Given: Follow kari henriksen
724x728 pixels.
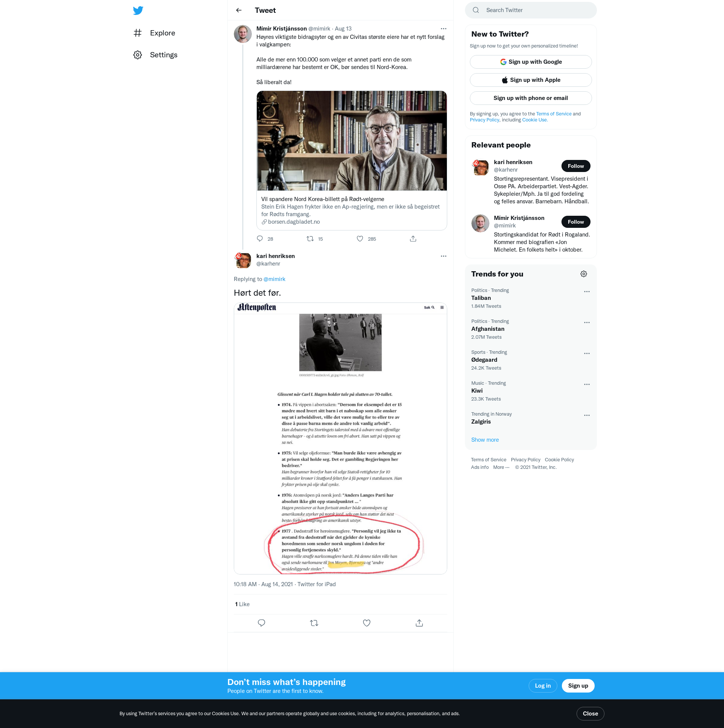Looking at the screenshot, I should (x=575, y=166).
